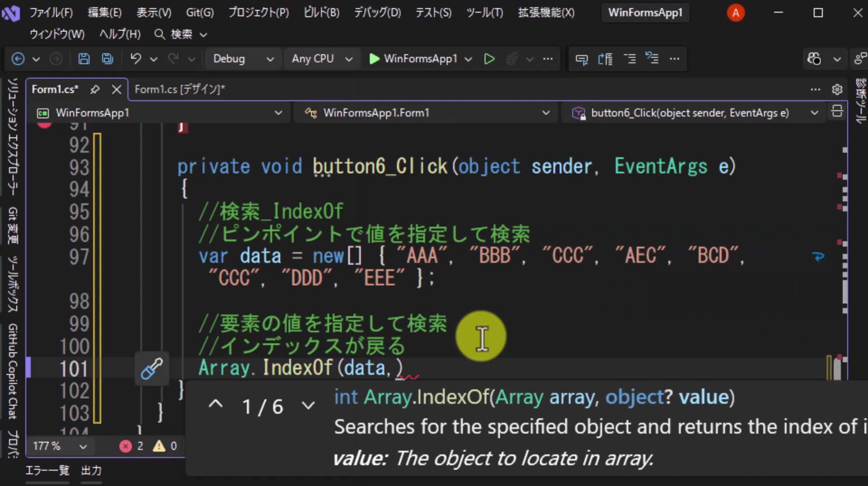The image size is (868, 486).
Task: Open the Any CPU platform dropdown
Action: point(321,59)
